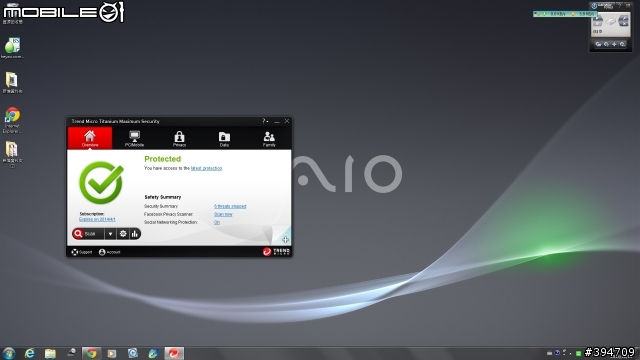Toggle Social Networking Protection 'On' link
The height and width of the screenshot is (360, 640).
point(217,222)
